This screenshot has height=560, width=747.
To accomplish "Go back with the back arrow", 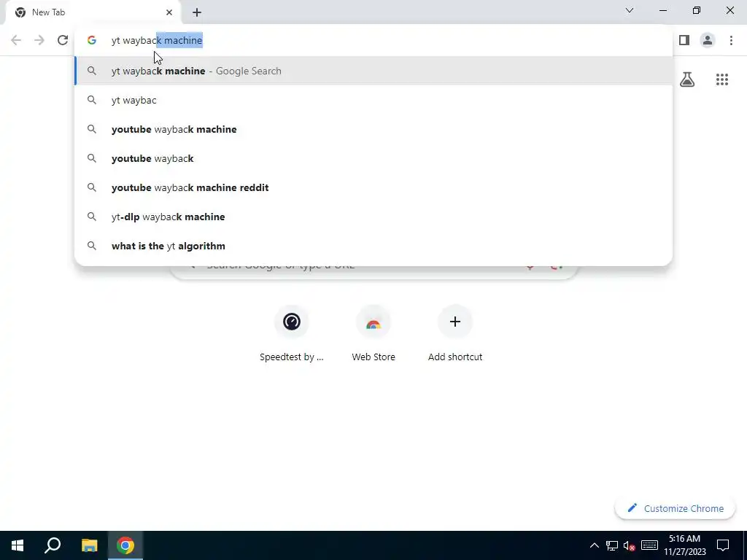I will 16,40.
